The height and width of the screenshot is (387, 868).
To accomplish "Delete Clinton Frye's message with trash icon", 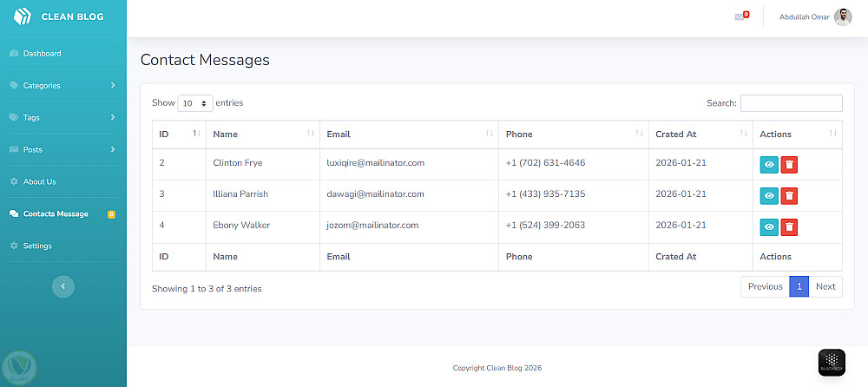I will coord(789,164).
